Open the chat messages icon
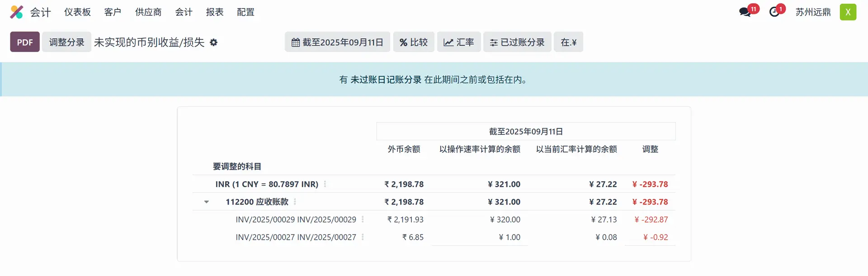 coord(745,12)
